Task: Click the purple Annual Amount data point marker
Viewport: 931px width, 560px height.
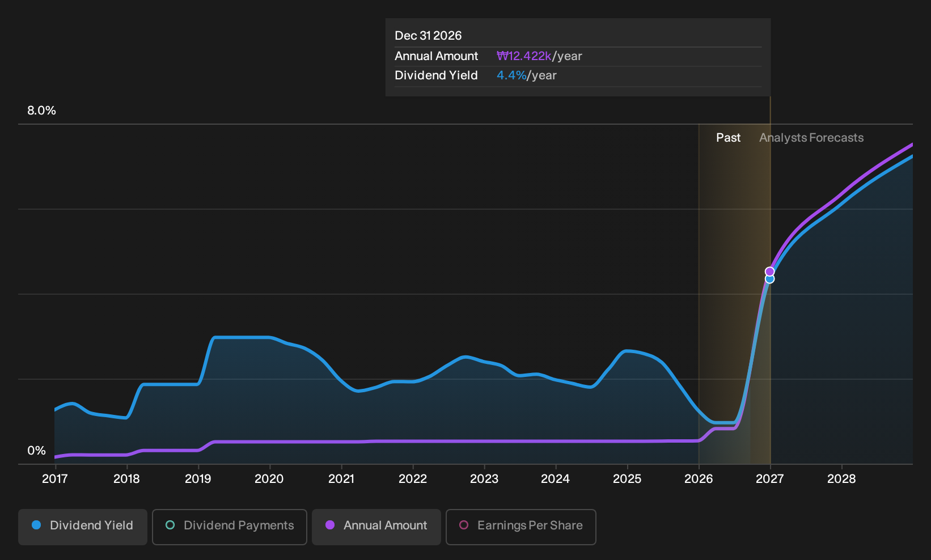Action: click(x=769, y=271)
